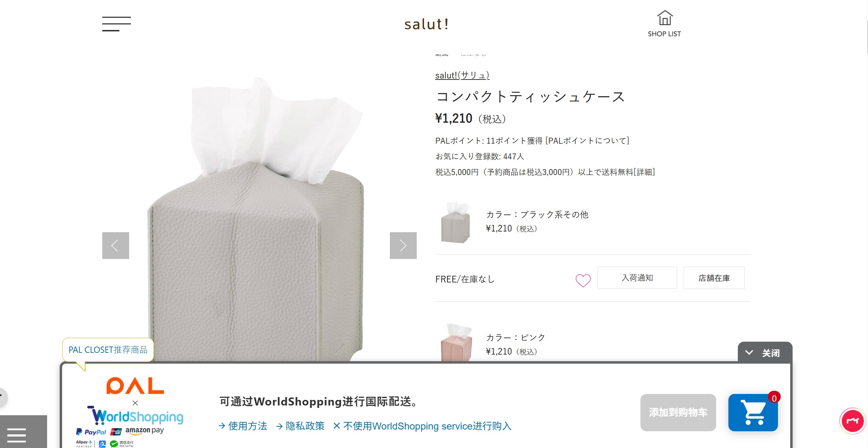Open the blue shopping cart button
Image resolution: width=868 pixels, height=448 pixels.
point(753,412)
